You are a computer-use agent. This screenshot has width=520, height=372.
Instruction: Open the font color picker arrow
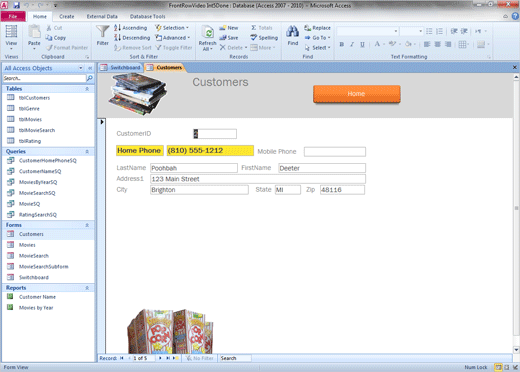coord(384,44)
